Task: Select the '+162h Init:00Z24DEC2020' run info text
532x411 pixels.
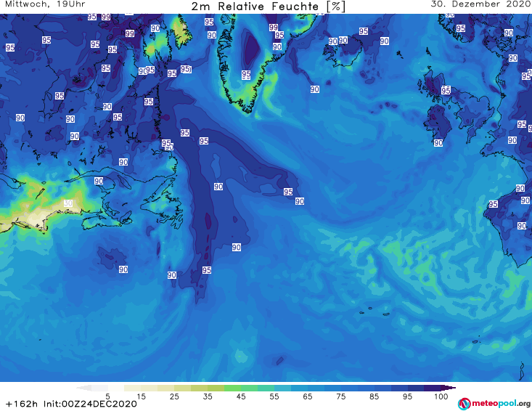Action: click(71, 404)
